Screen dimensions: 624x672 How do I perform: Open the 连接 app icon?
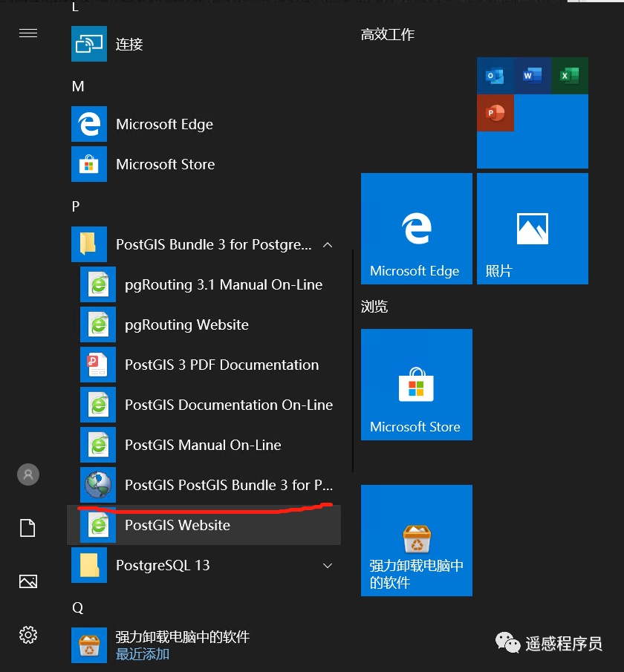[x=89, y=44]
